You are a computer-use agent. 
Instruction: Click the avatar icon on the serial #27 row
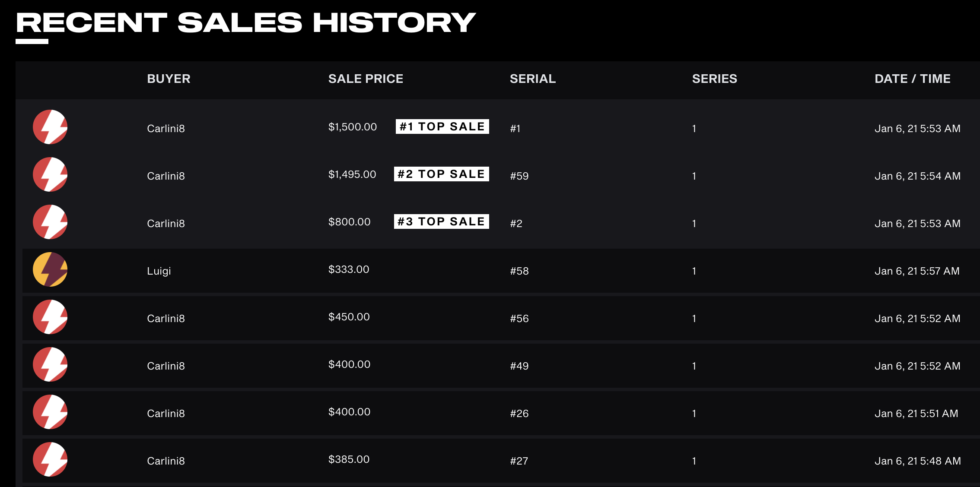pos(50,459)
